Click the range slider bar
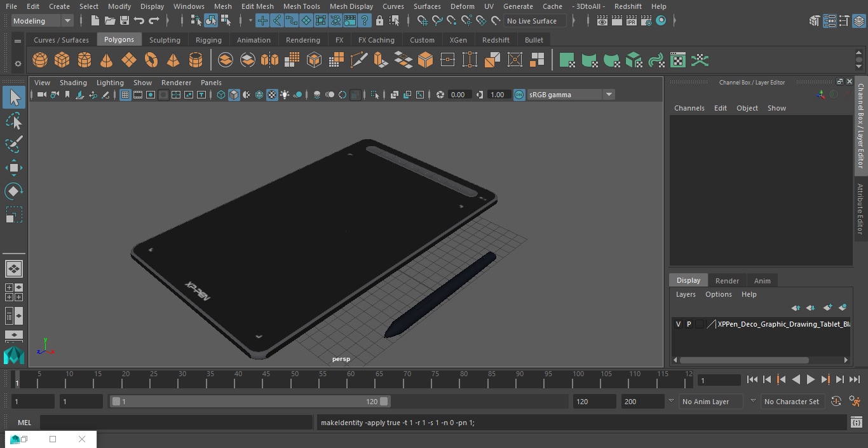This screenshot has height=448, width=868. tap(250, 402)
